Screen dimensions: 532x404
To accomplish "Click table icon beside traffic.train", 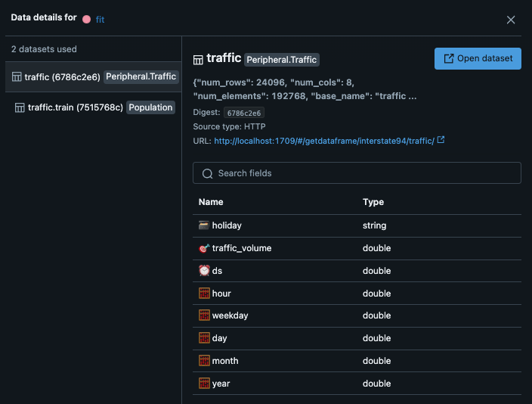I will click(20, 107).
